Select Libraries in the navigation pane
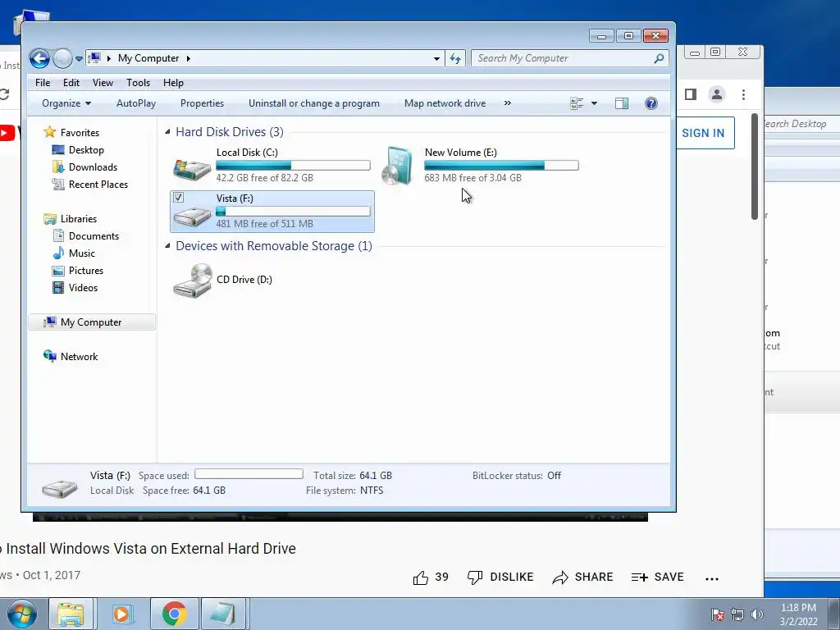The width and height of the screenshot is (840, 630). click(78, 218)
